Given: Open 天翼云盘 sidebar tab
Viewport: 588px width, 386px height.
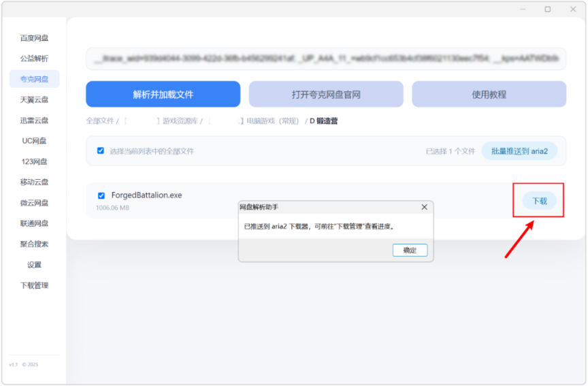Looking at the screenshot, I should coord(34,99).
